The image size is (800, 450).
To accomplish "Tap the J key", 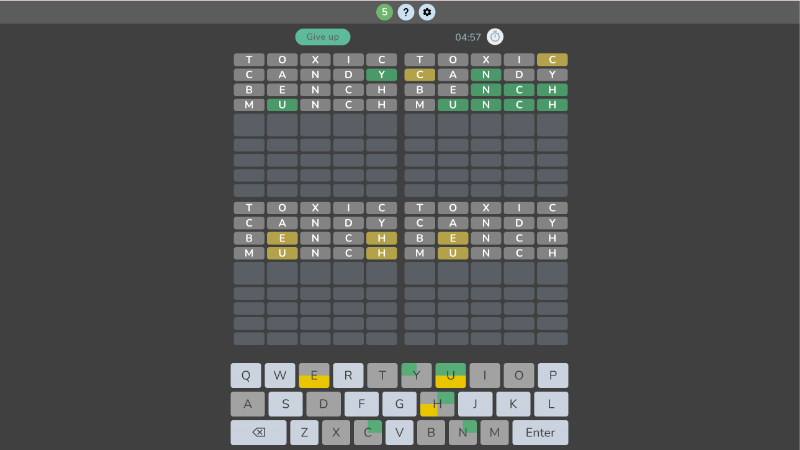I will (x=475, y=404).
